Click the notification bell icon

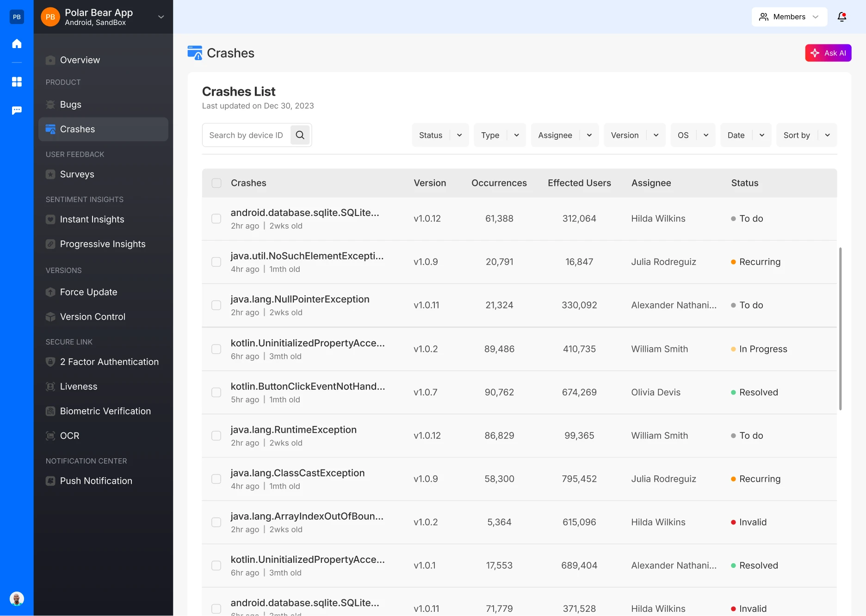[x=841, y=17]
